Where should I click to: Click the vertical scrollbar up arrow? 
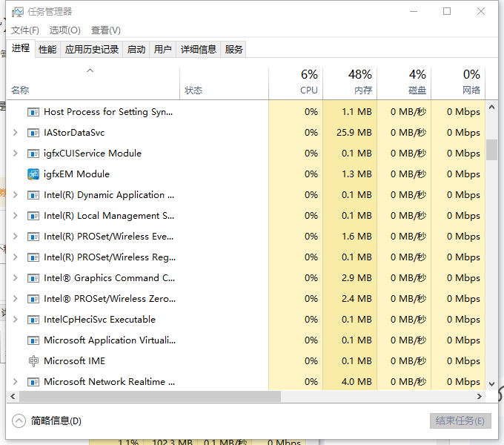tap(492, 107)
